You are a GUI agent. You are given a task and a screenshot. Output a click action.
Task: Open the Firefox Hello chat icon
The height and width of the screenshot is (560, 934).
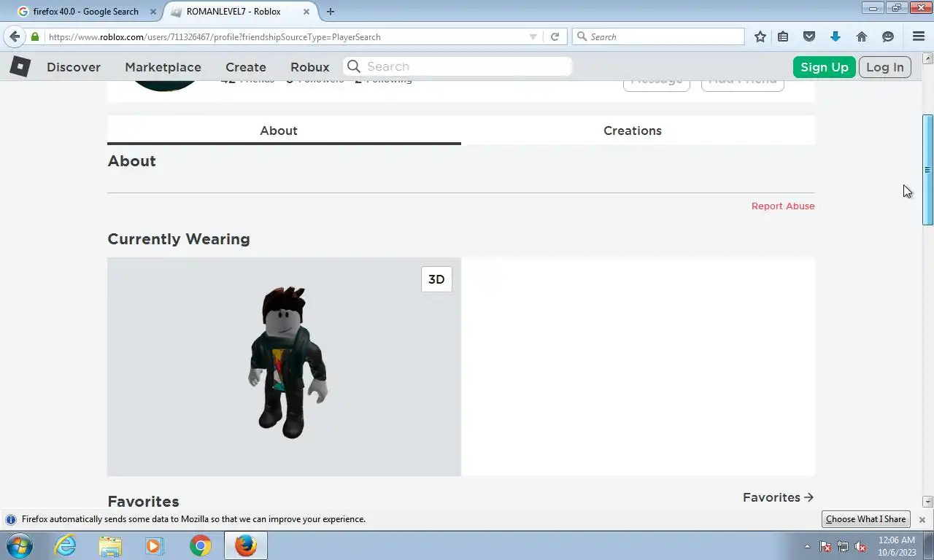[x=888, y=36]
